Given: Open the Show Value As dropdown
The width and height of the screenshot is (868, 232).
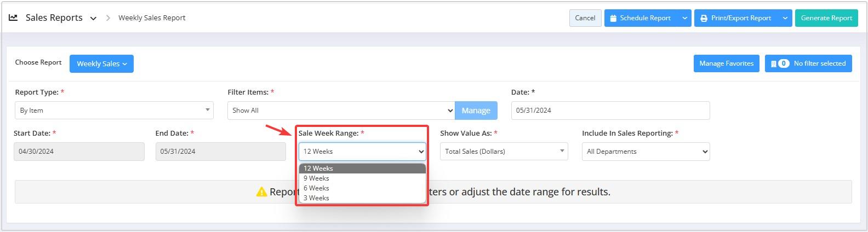Looking at the screenshot, I should [x=504, y=152].
